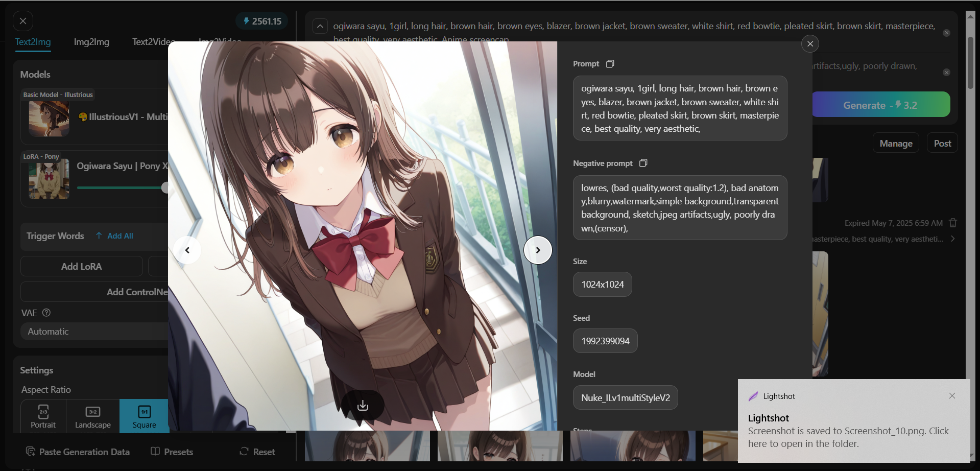Click the Trigger Words label
980x471 pixels.
point(55,236)
